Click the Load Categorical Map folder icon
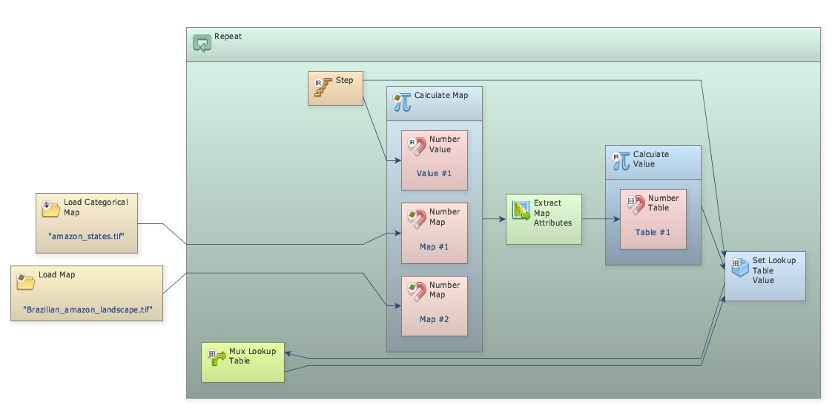The width and height of the screenshot is (833, 407). coord(50,208)
